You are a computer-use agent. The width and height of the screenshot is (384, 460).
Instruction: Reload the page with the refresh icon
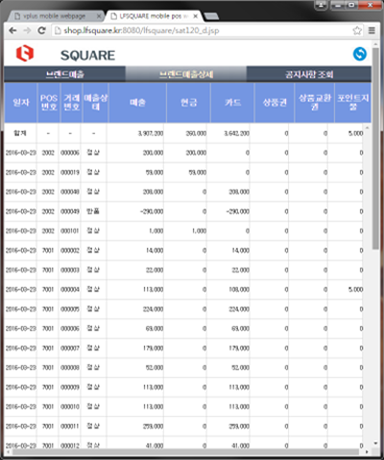coord(42,31)
